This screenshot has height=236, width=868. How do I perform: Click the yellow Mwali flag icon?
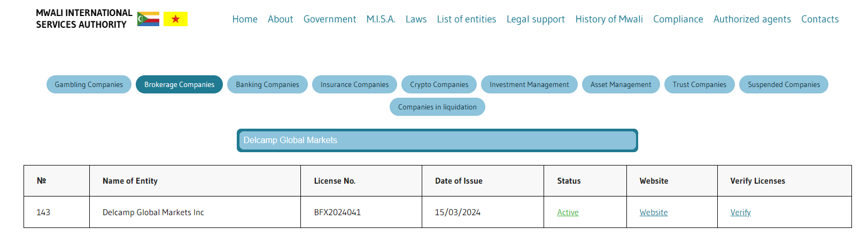(175, 19)
